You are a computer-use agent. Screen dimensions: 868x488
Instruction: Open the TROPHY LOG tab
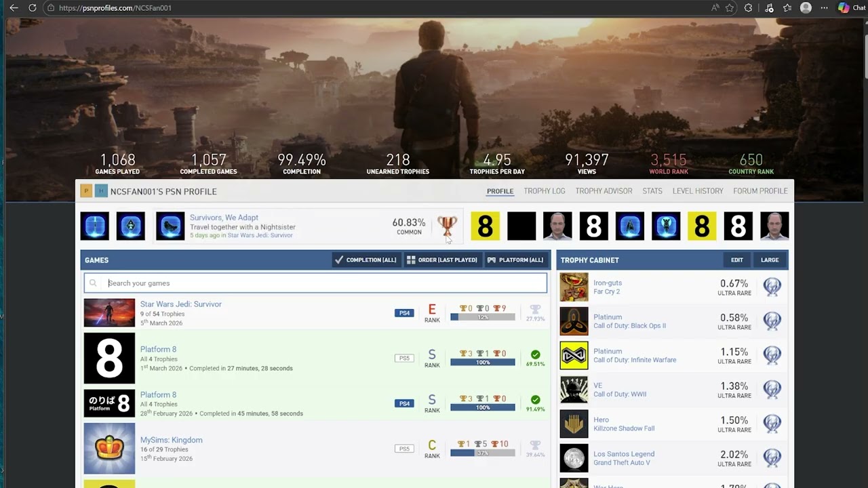544,191
